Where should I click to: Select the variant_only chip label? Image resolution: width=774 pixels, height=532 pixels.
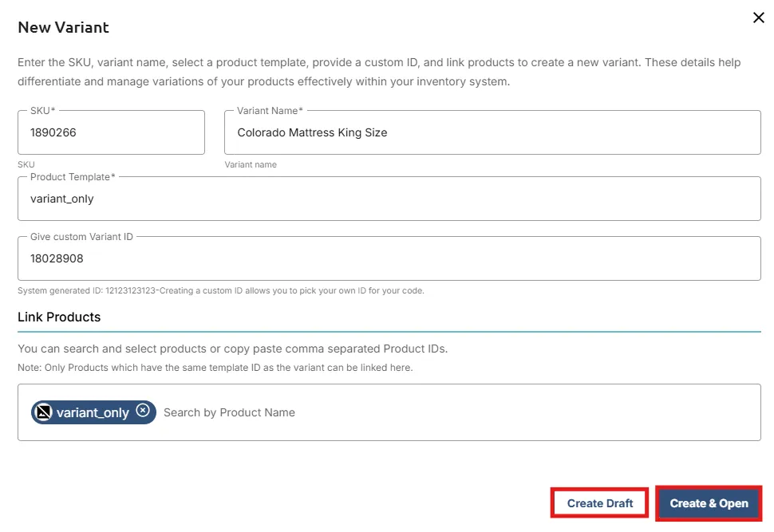coord(93,412)
